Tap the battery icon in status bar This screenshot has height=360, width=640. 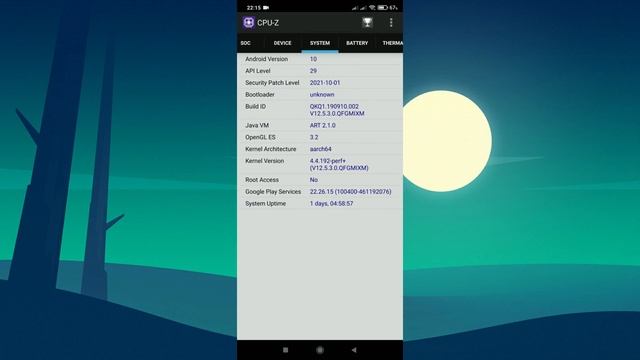382,7
